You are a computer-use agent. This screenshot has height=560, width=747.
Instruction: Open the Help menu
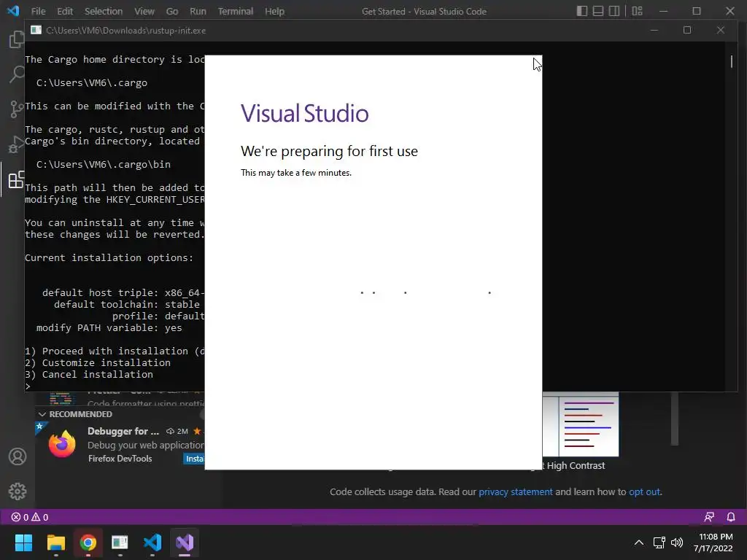point(274,11)
